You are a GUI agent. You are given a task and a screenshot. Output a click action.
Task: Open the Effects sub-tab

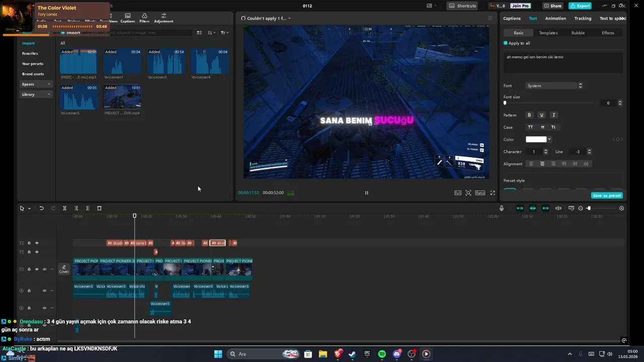coord(608,33)
